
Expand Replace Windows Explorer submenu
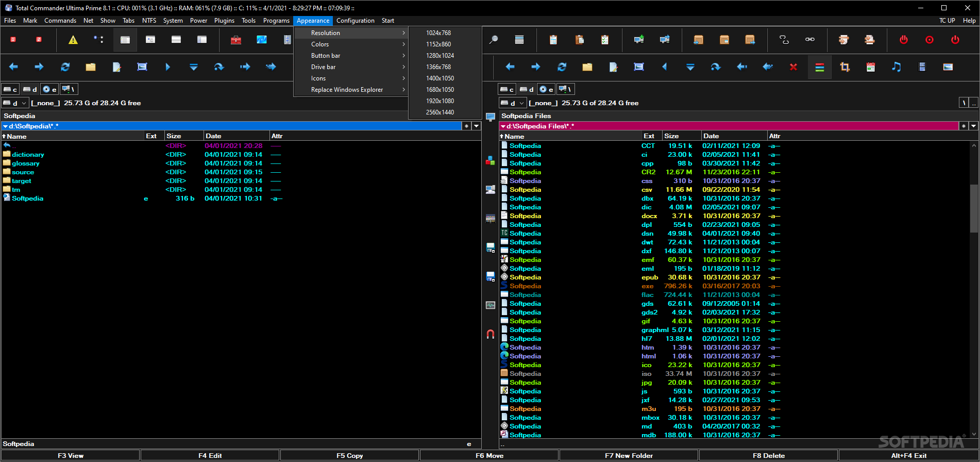[x=351, y=90]
